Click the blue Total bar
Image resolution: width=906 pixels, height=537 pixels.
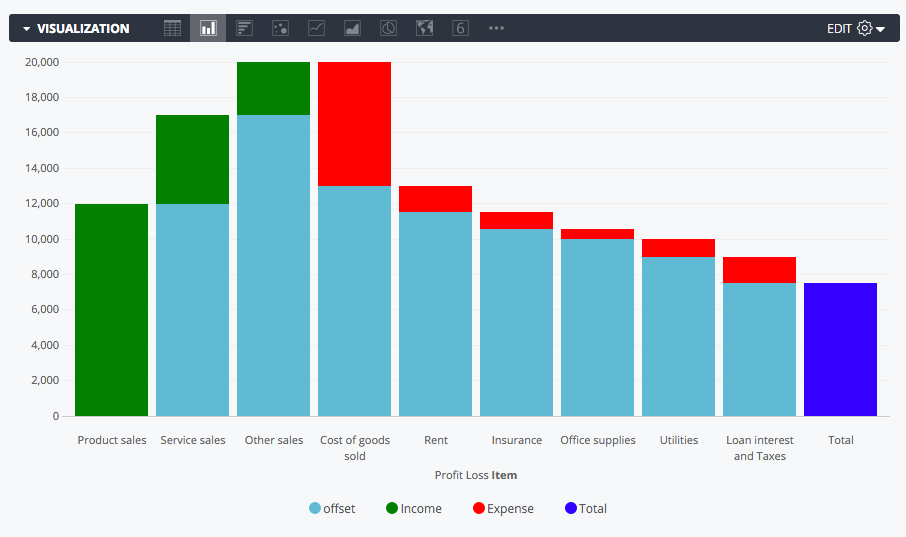pyautogui.click(x=840, y=349)
